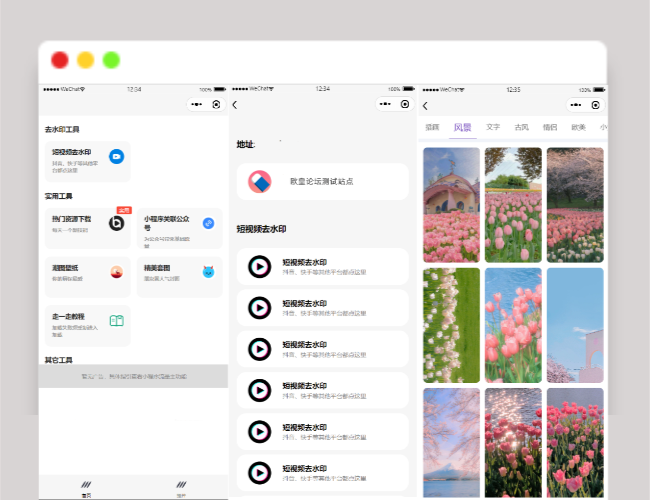
Task: Open the 情侣 wallpaper tab
Action: coord(550,127)
